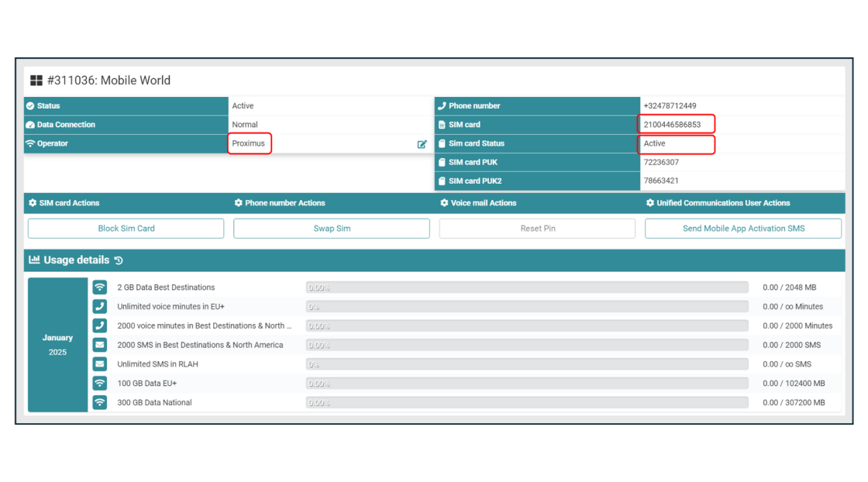Click phone icon for Unlimited voice minutes in EU+

coord(100,307)
